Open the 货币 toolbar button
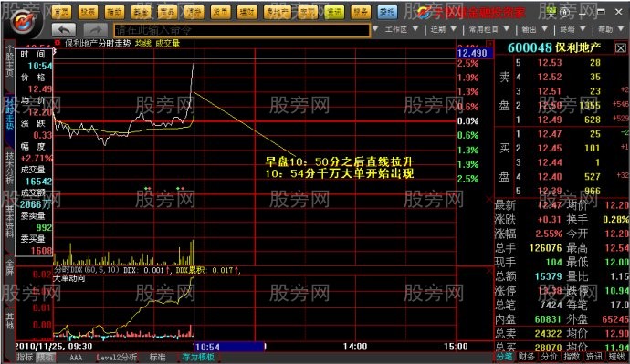 point(220,13)
